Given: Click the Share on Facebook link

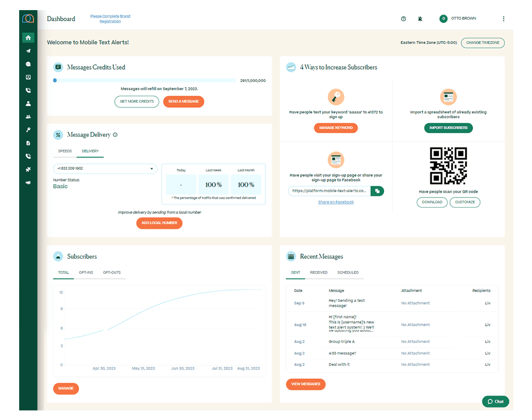Looking at the screenshot, I should [x=336, y=202].
